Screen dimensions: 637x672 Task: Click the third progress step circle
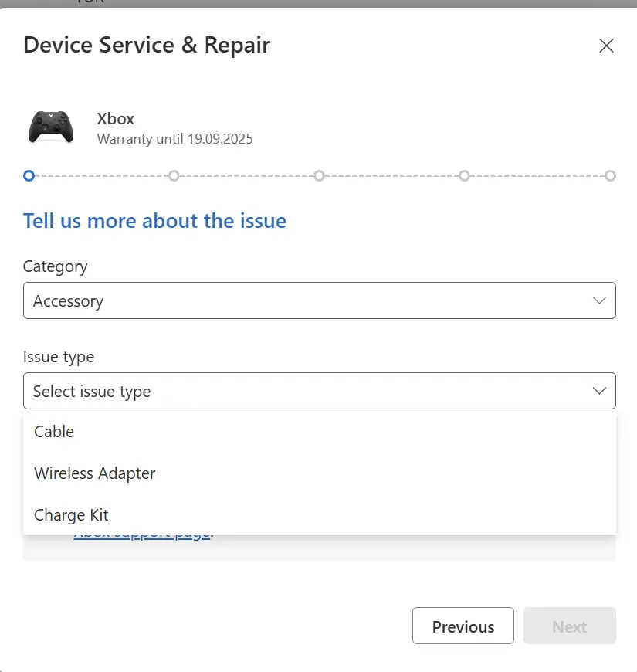pyautogui.click(x=319, y=175)
